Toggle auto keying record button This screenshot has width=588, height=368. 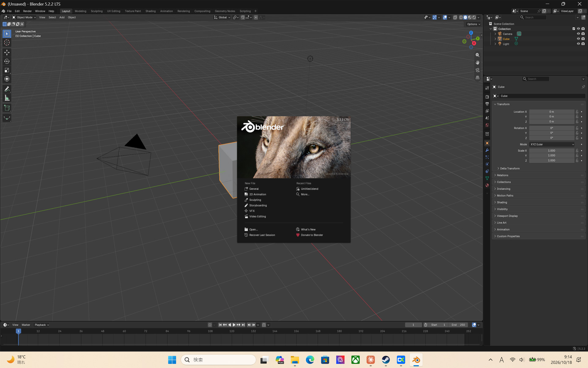pos(210,325)
